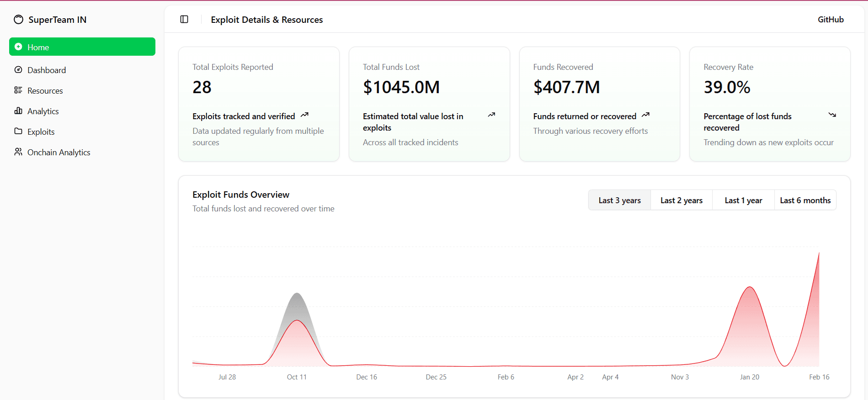The width and height of the screenshot is (868, 400).
Task: Click the Total Exploits Reported label
Action: click(x=233, y=67)
